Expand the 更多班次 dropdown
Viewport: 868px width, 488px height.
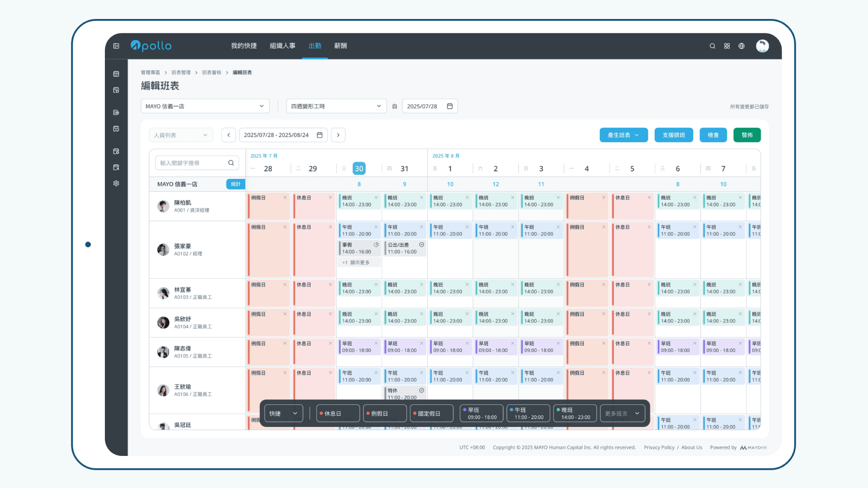[622, 413]
